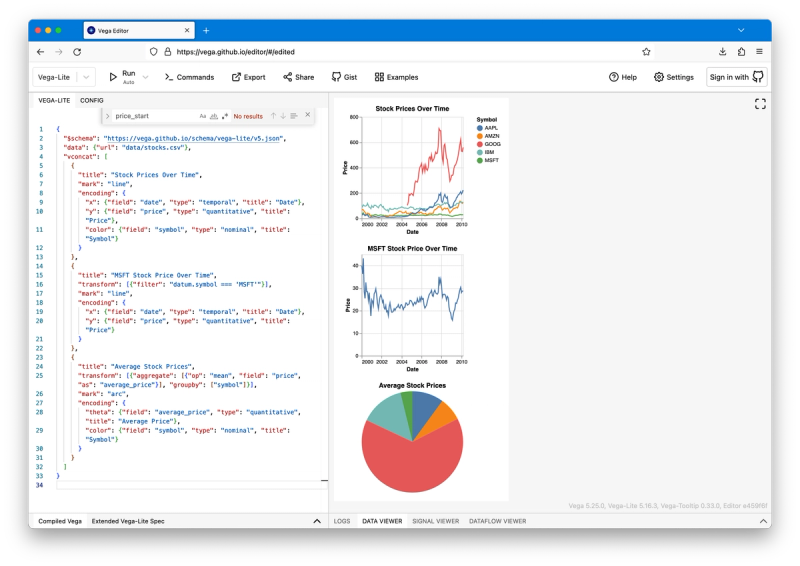
Task: Click Sign in with GitHub
Action: tap(736, 77)
